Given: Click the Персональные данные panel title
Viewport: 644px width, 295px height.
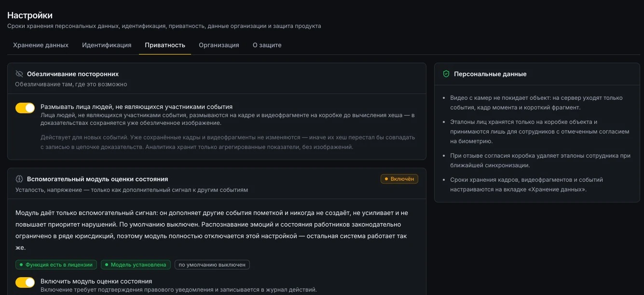Looking at the screenshot, I should 490,74.
